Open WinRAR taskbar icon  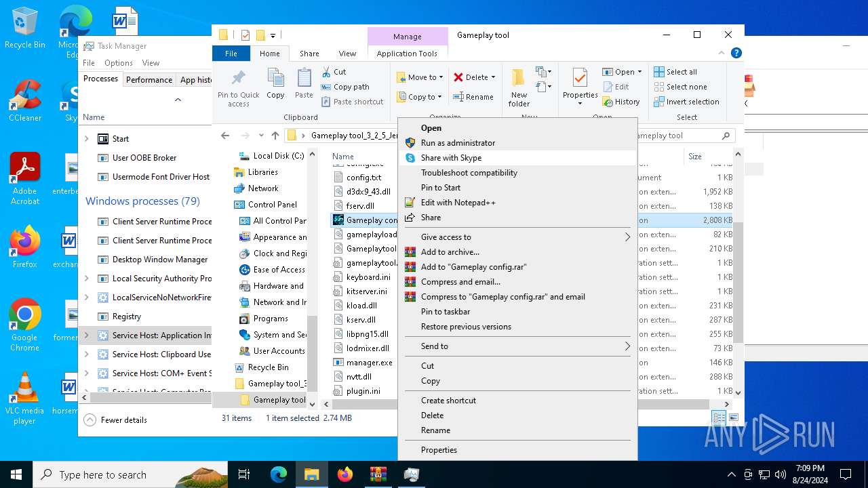tap(378, 474)
